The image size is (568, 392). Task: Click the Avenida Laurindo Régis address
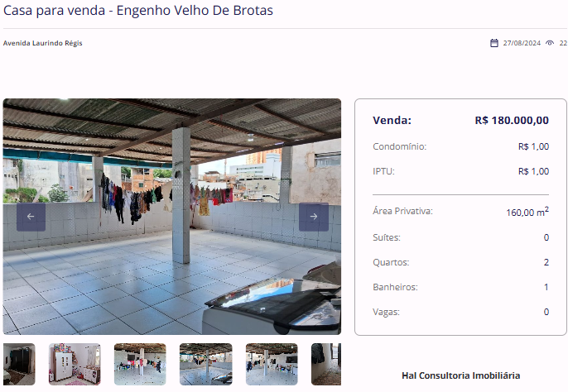point(43,43)
